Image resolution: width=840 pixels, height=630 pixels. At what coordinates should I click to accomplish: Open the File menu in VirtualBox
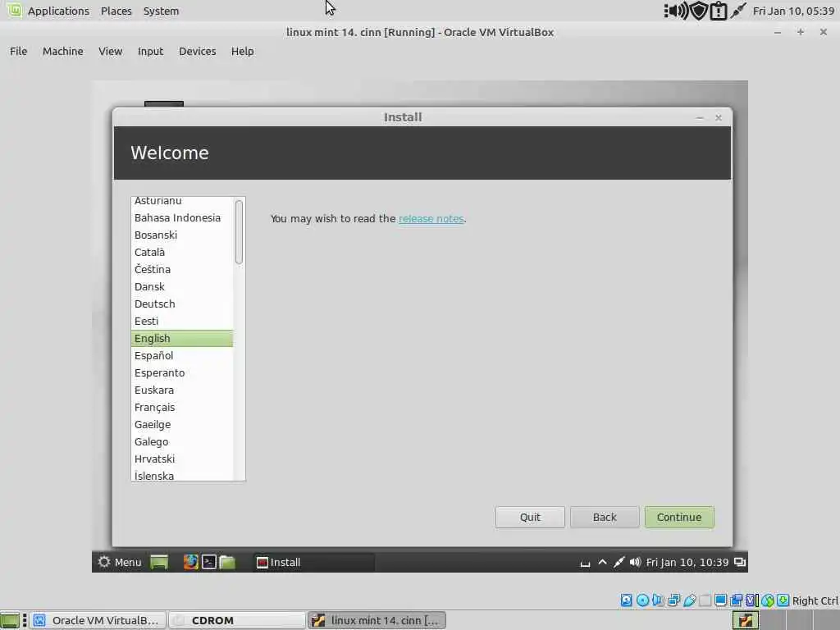point(18,52)
